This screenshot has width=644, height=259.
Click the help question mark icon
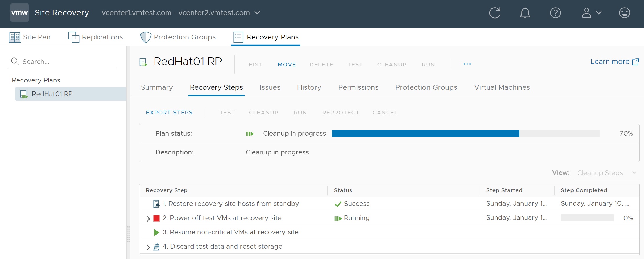tap(555, 13)
